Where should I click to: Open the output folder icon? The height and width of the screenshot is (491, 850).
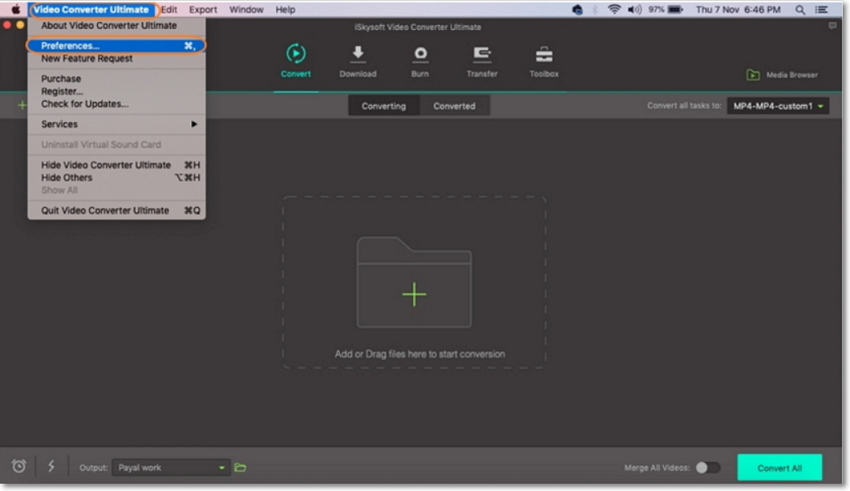coord(240,467)
